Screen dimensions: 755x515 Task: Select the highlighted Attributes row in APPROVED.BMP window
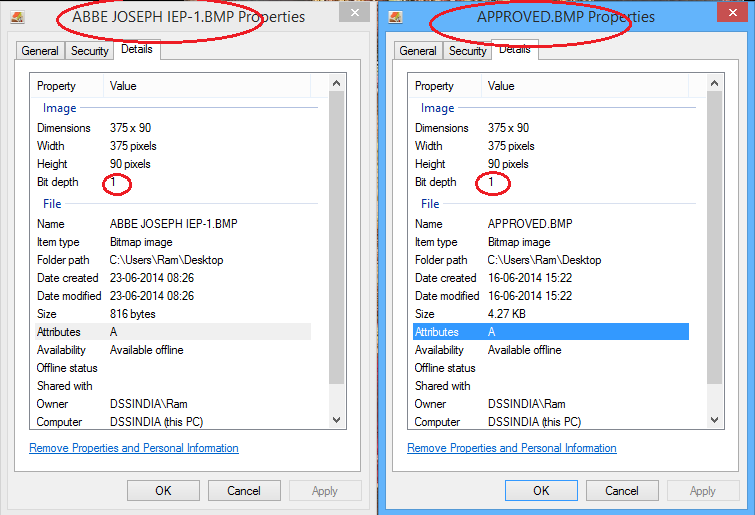551,332
